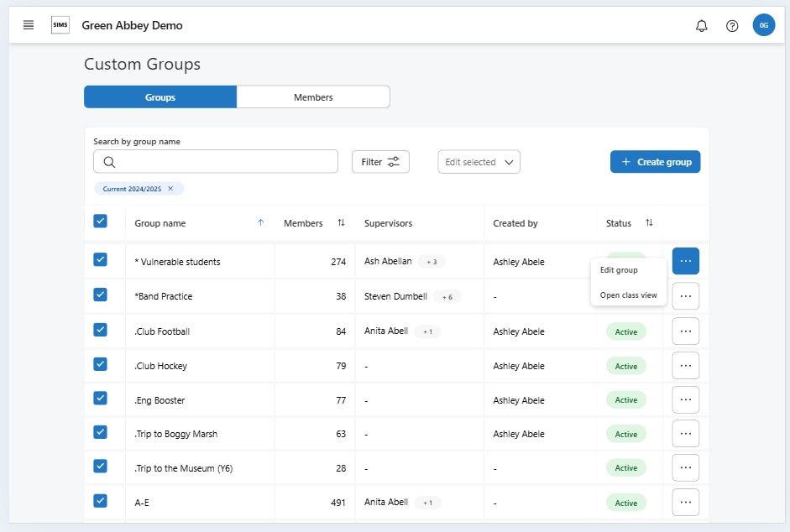Sort by Members column arrows

point(341,223)
